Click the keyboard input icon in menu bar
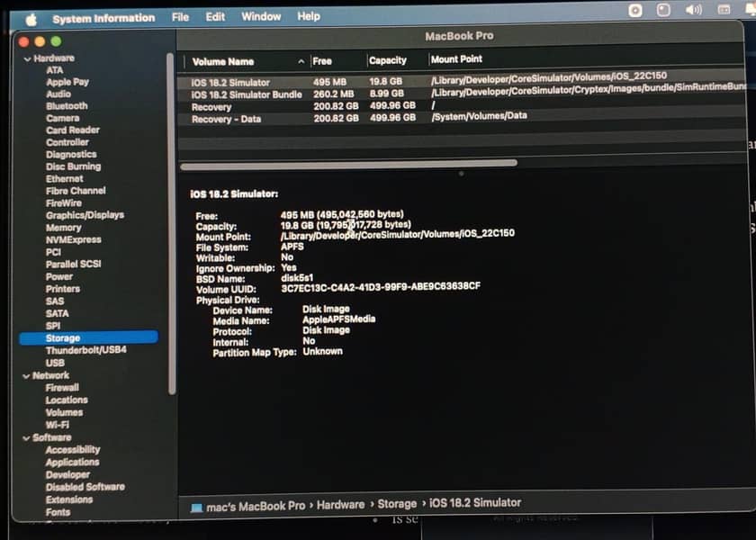Screen dimensions: 756x540 tap(724, 9)
